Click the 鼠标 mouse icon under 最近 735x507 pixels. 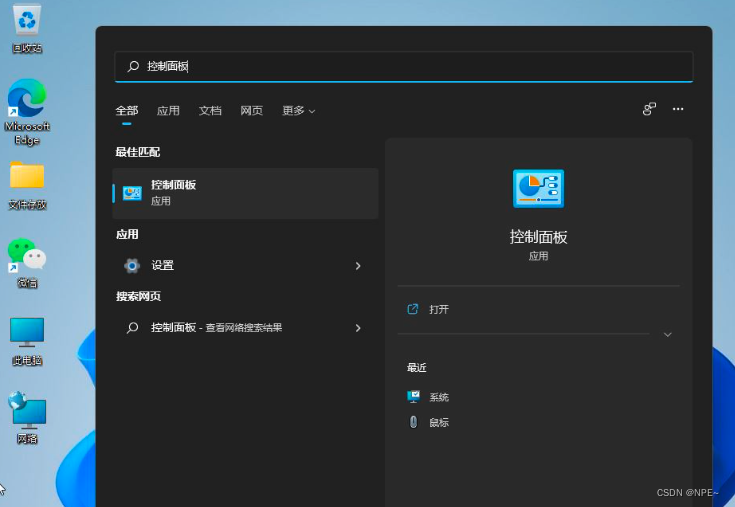click(413, 422)
